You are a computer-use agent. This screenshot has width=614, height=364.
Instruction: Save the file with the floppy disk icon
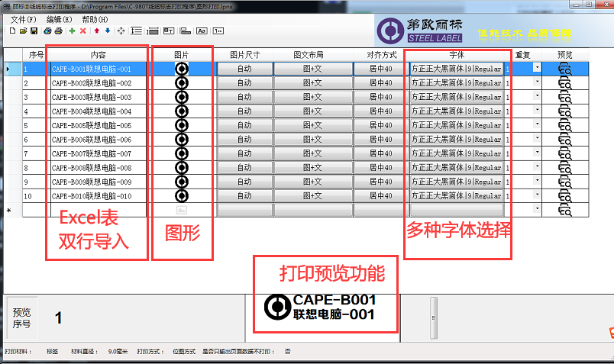(34, 31)
